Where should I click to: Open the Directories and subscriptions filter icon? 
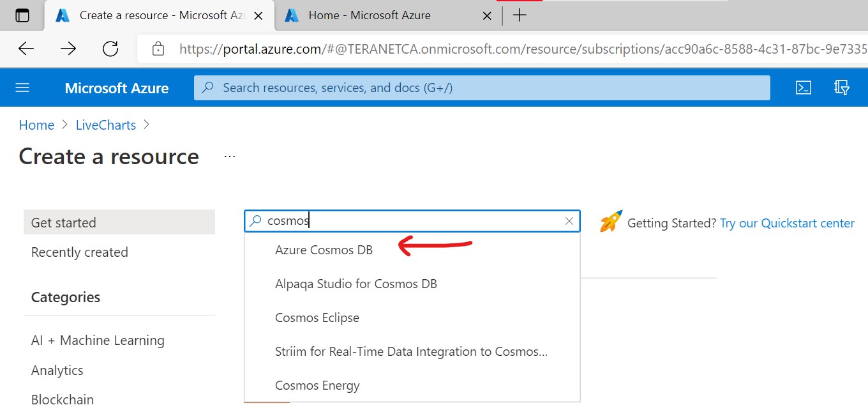click(842, 88)
